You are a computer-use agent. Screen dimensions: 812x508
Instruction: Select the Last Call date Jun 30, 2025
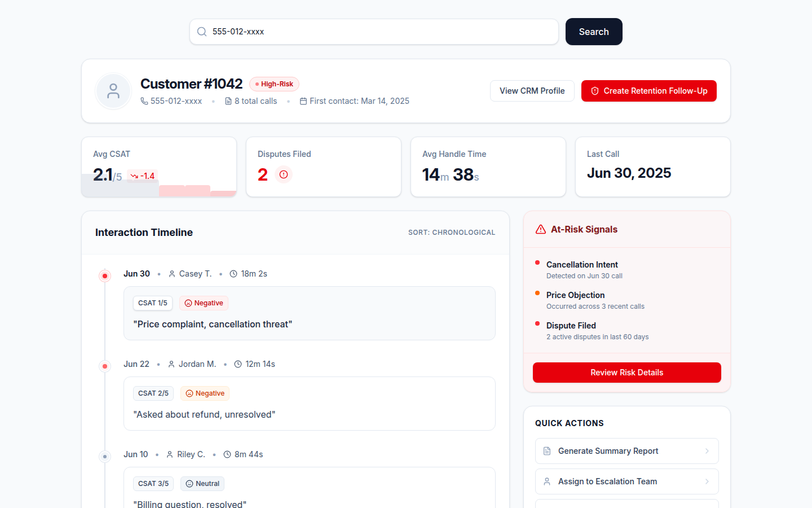(x=629, y=173)
